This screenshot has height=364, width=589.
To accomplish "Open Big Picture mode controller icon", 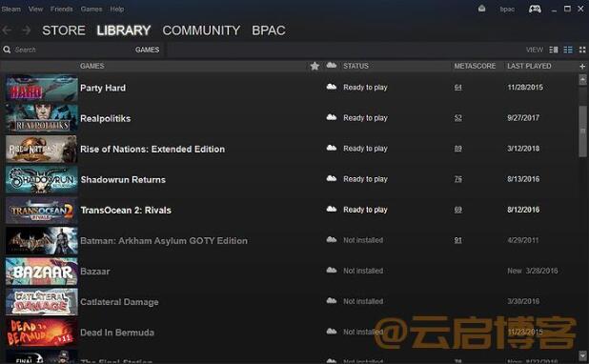I will point(535,9).
